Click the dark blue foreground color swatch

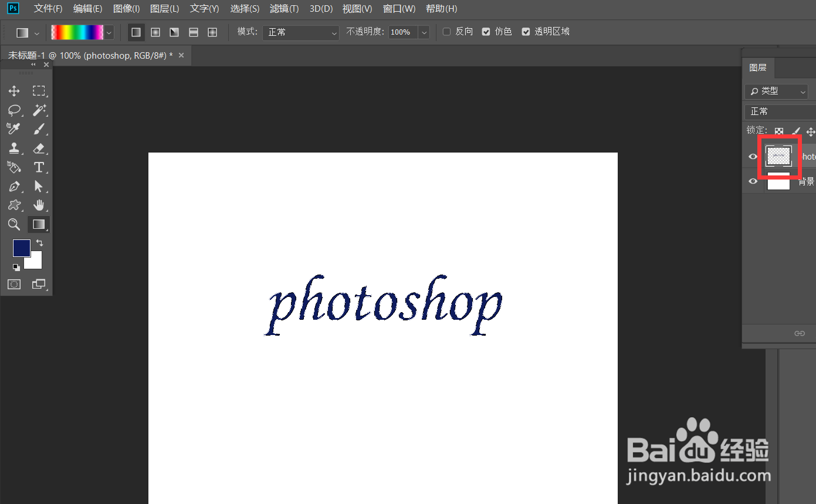pyautogui.click(x=22, y=248)
